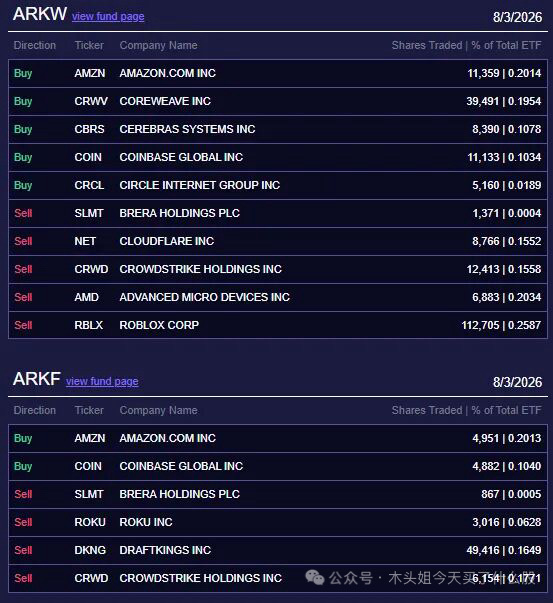Click value 8,766 | 0.1552
Viewport: 553px width, 603px height.
point(506,241)
